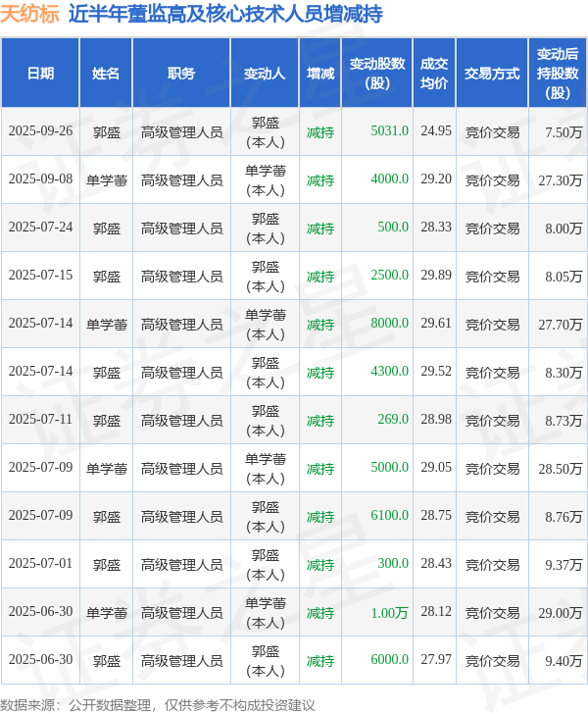This screenshot has width=588, height=714.
Task: Click share change value 6000.0
Action: (390, 660)
